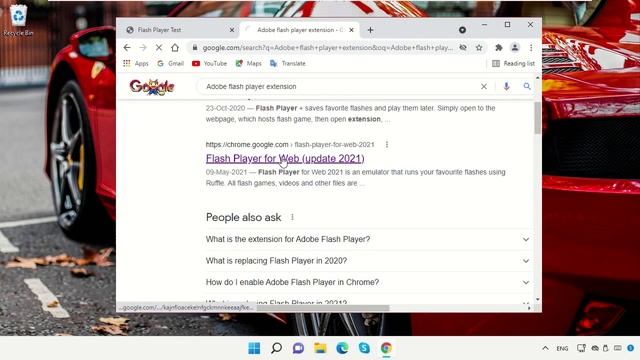Click the scrollbar down arrow
Viewport: 640px width, 360px height.
tap(537, 300)
